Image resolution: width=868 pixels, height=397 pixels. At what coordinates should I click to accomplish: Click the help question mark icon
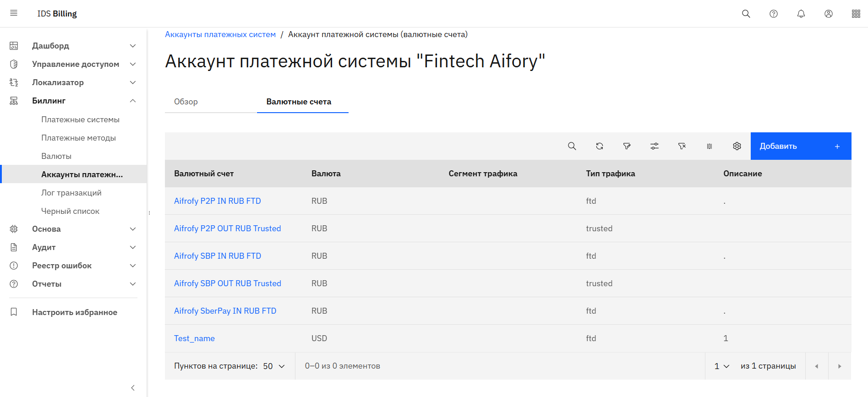point(773,14)
